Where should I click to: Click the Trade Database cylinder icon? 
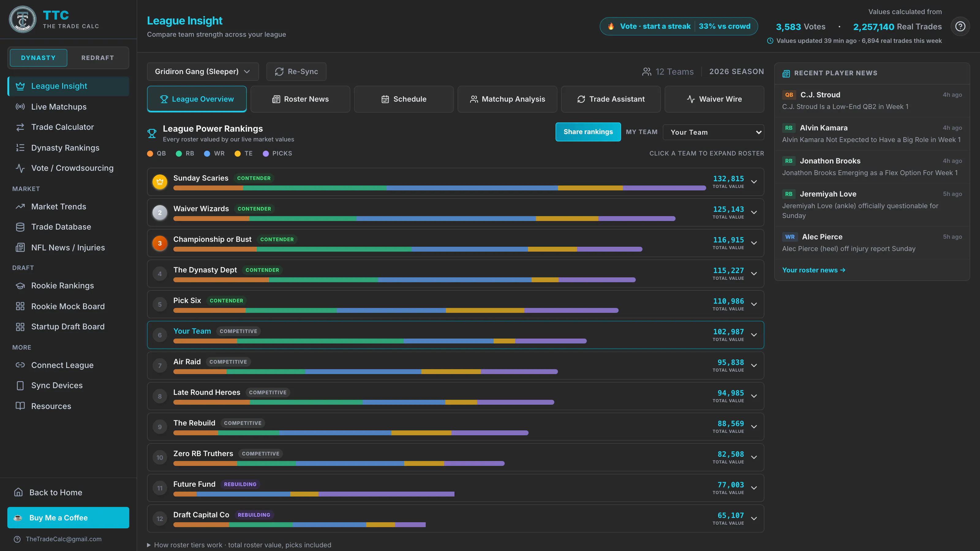click(20, 227)
